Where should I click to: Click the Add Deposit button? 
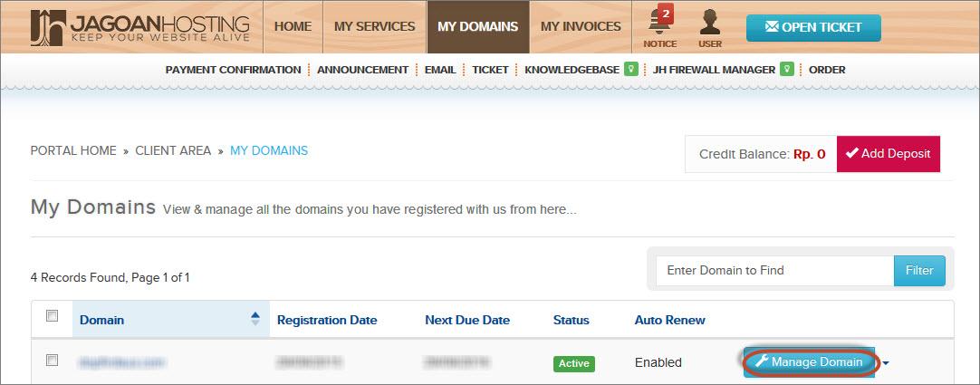888,154
